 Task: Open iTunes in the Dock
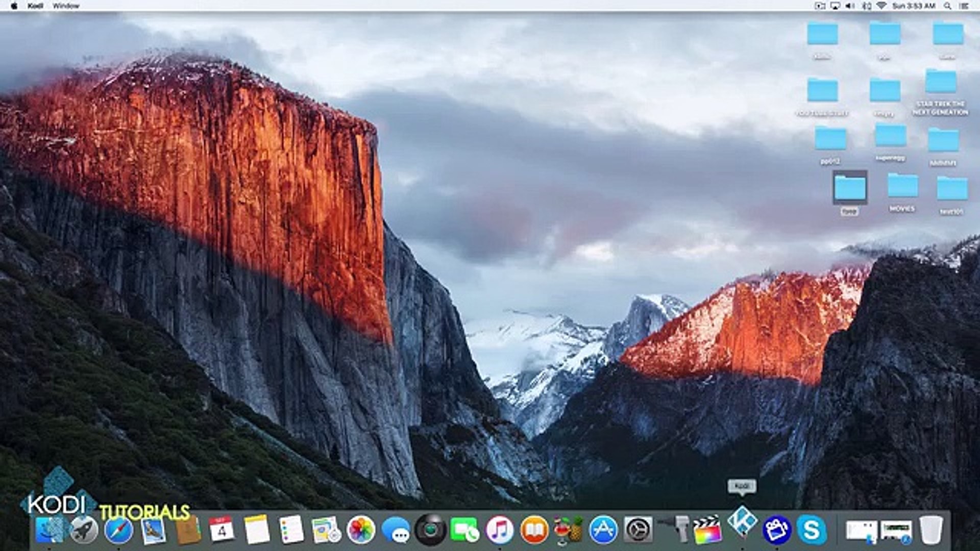click(499, 530)
